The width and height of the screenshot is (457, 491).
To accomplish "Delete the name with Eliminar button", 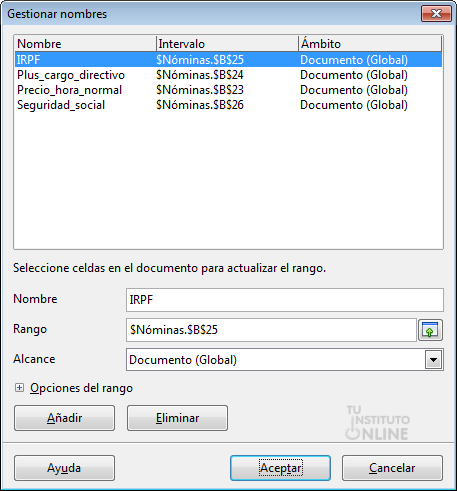I will point(177,418).
